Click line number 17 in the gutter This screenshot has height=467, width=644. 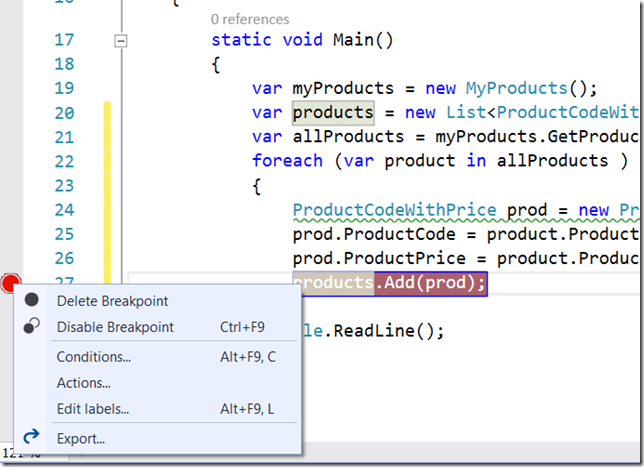[64, 40]
